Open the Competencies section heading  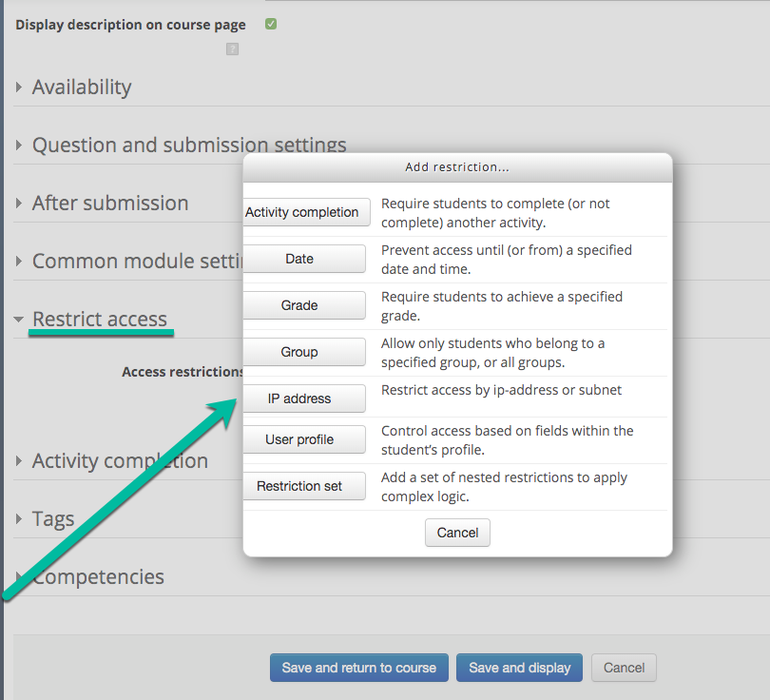pyautogui.click(x=98, y=576)
